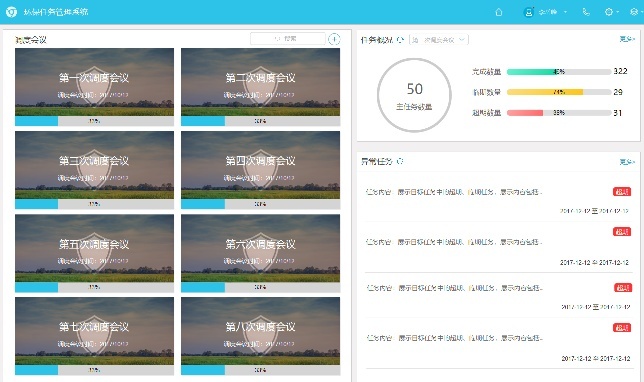Viewport: 644px width, 382px height.
Task: Open the phone contact icon in header
Action: (x=586, y=12)
